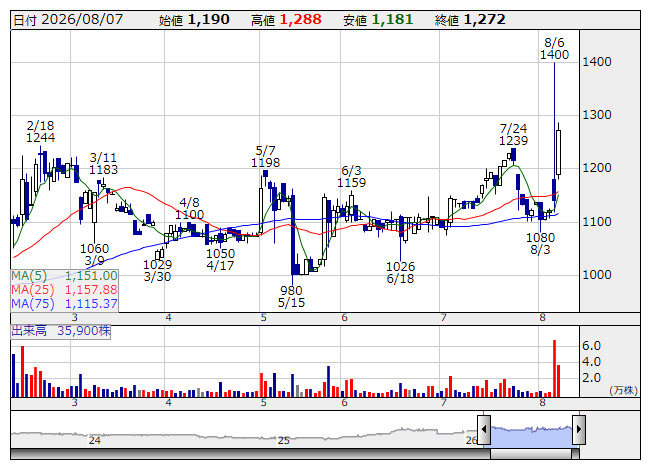Click month 3 label under volume chart

[75, 403]
